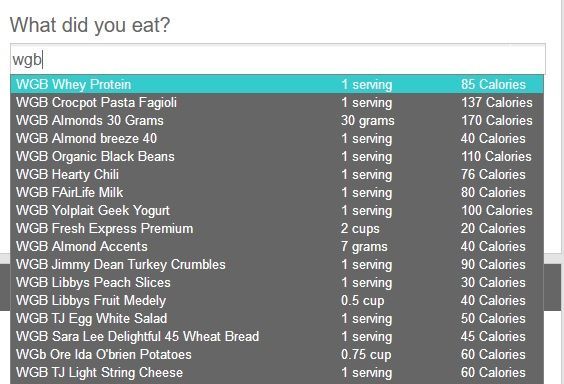564x384 pixels.
Task: Choose WGB Organic Black Beans
Action: pos(277,156)
